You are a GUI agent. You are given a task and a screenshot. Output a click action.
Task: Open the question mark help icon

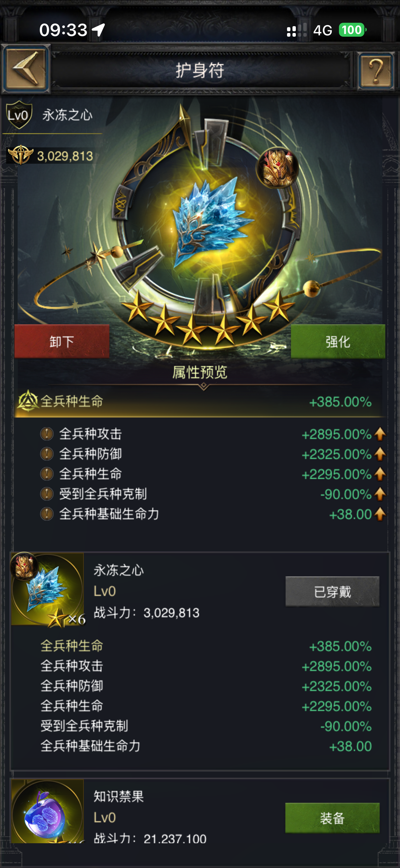(x=376, y=71)
